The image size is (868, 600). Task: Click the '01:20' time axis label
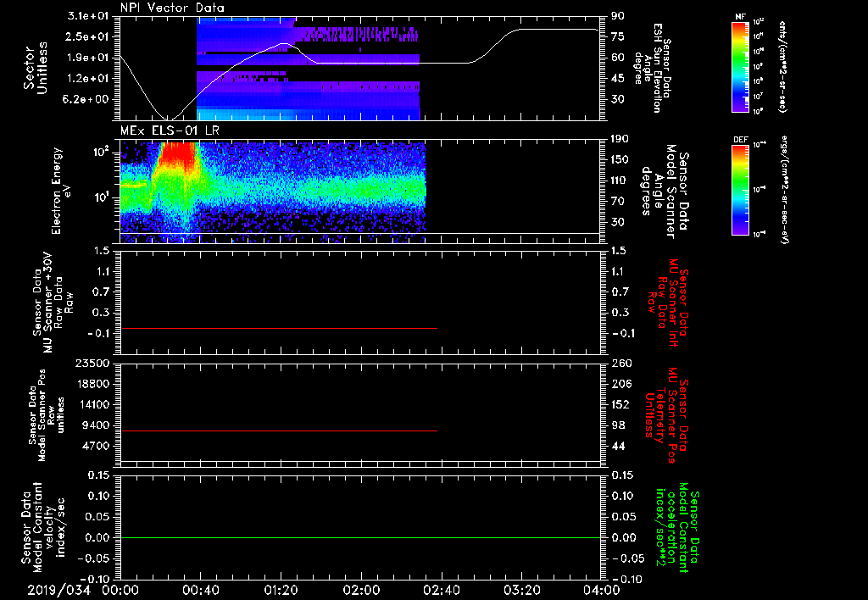pyautogui.click(x=281, y=590)
